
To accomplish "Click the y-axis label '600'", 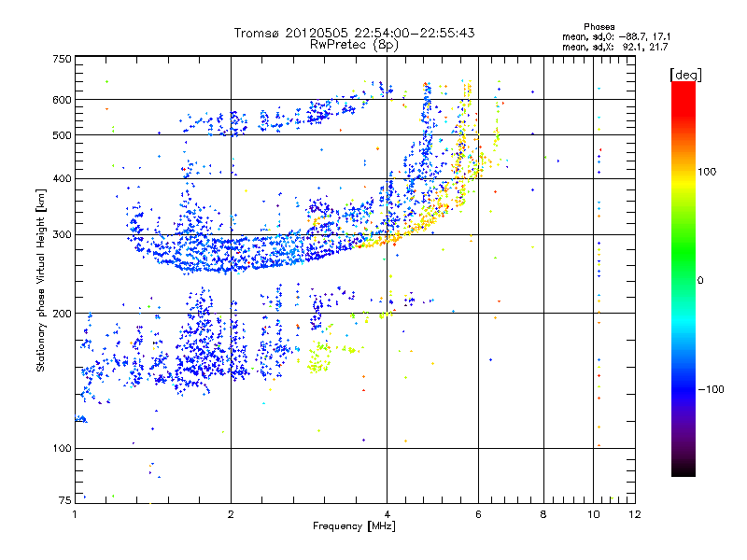I will (x=62, y=100).
